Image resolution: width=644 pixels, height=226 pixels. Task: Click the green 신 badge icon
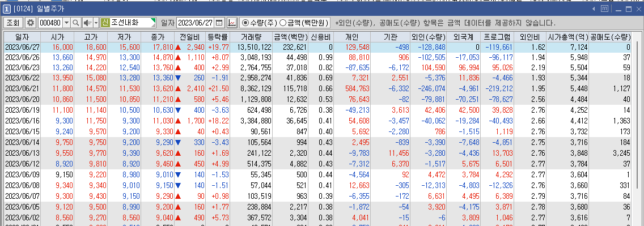point(104,23)
